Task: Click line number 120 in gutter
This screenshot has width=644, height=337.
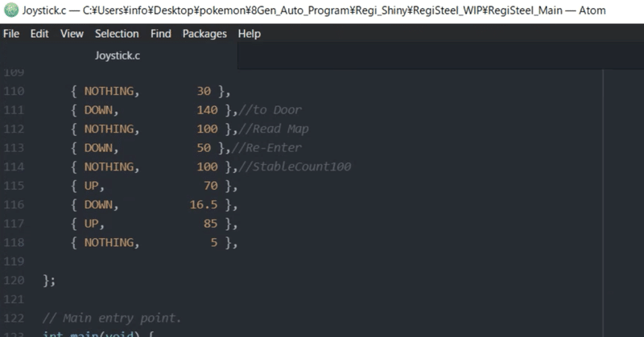Action: pos(14,281)
